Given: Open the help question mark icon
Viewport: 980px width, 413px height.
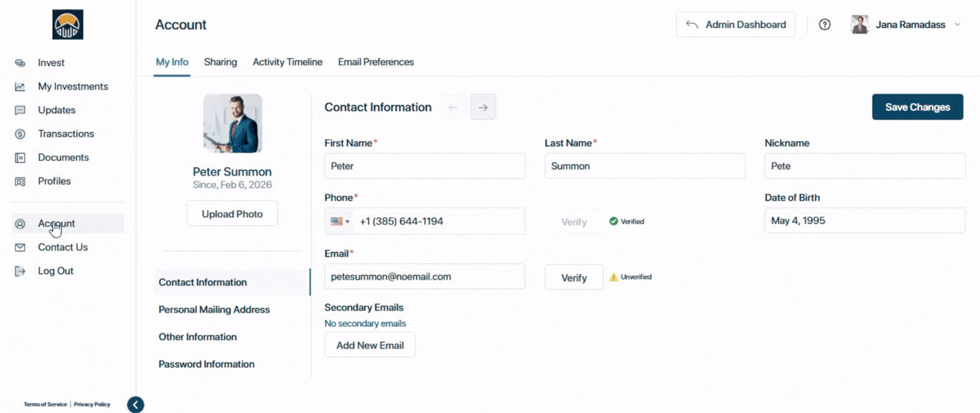Looking at the screenshot, I should tap(825, 24).
